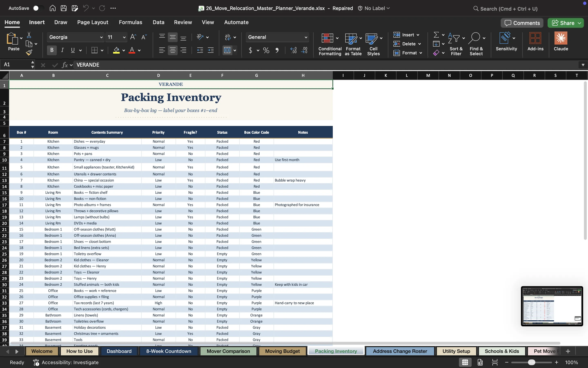Toggle Italic formatting button
The width and height of the screenshot is (588, 368).
coord(62,50)
